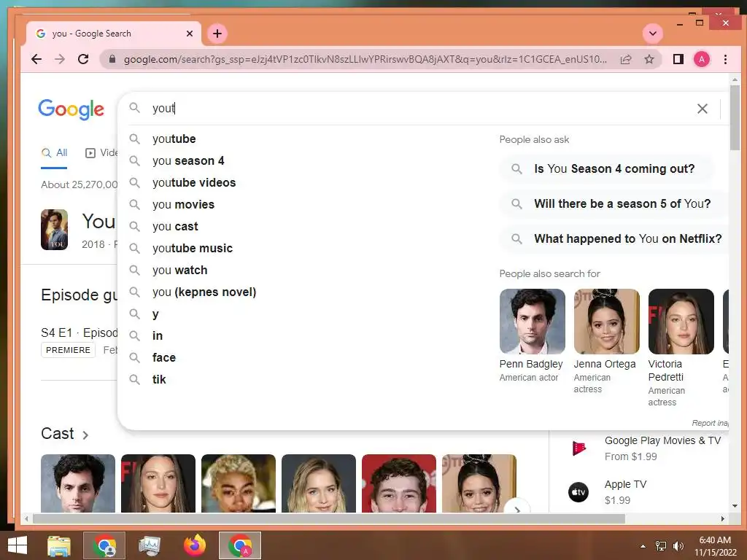Viewport: 747px width, 560px height.
Task: Open Chrome's three-dot menu
Action: 725,59
